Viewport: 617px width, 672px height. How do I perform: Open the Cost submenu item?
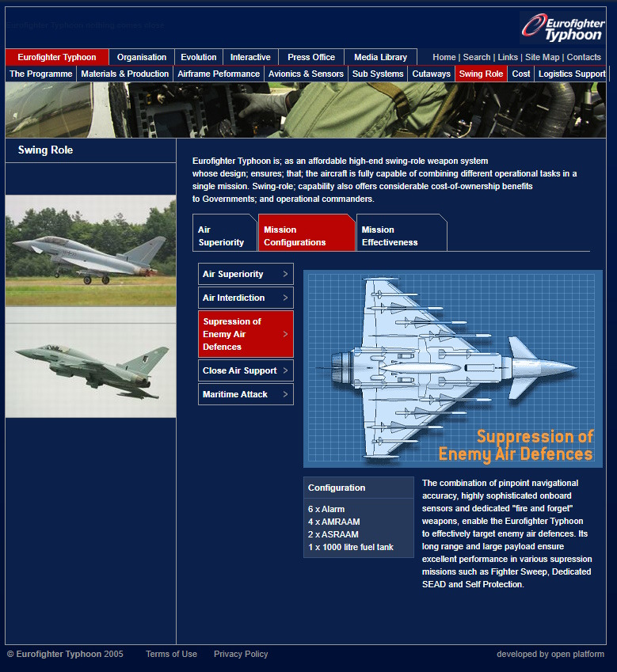pyautogui.click(x=521, y=74)
